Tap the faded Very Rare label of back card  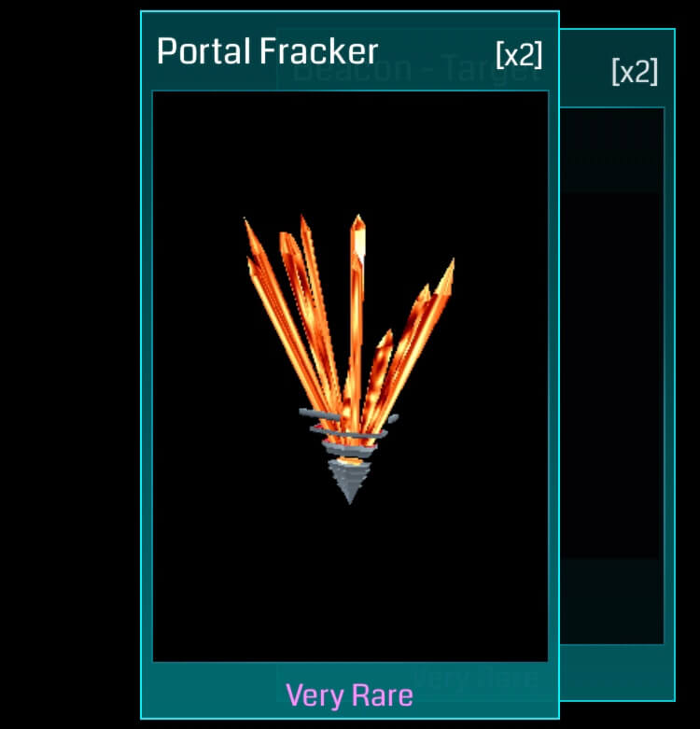pyautogui.click(x=476, y=679)
